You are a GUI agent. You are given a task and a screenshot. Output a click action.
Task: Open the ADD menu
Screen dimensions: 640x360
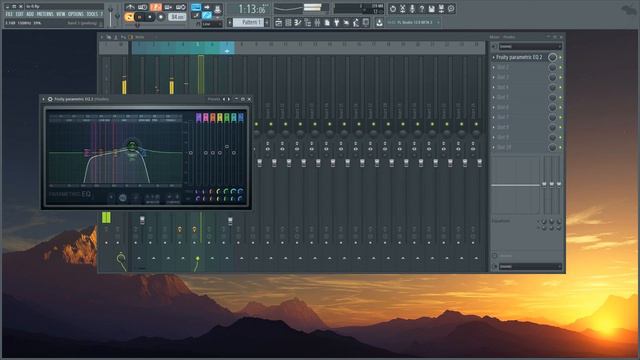(x=30, y=14)
